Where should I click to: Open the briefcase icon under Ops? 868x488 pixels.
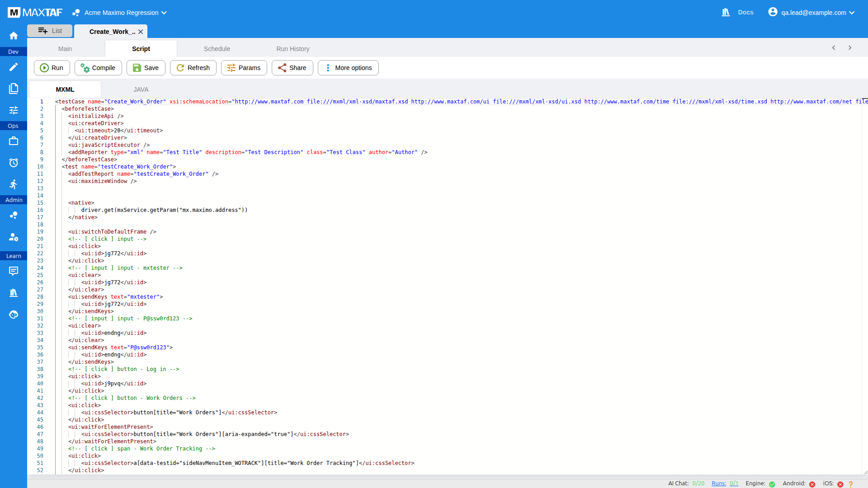tap(14, 141)
